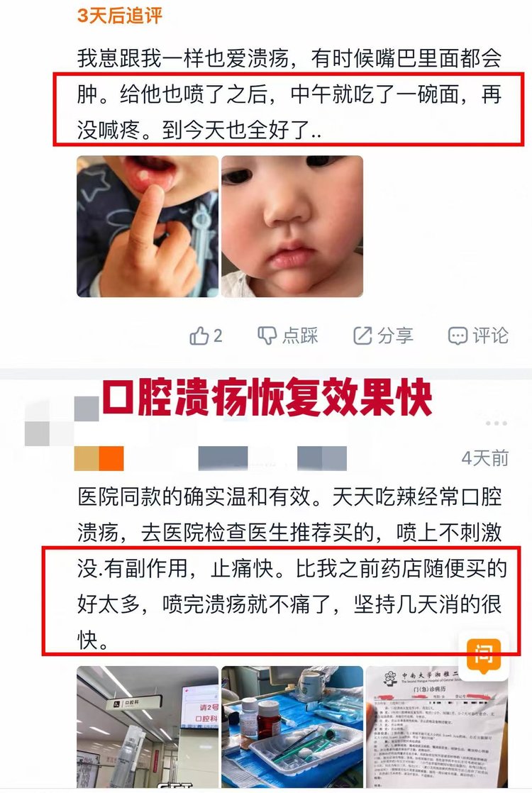Image resolution: width=532 pixels, height=793 pixels.
Task: Open the mouth ulcer finger photo
Action: click(147, 226)
